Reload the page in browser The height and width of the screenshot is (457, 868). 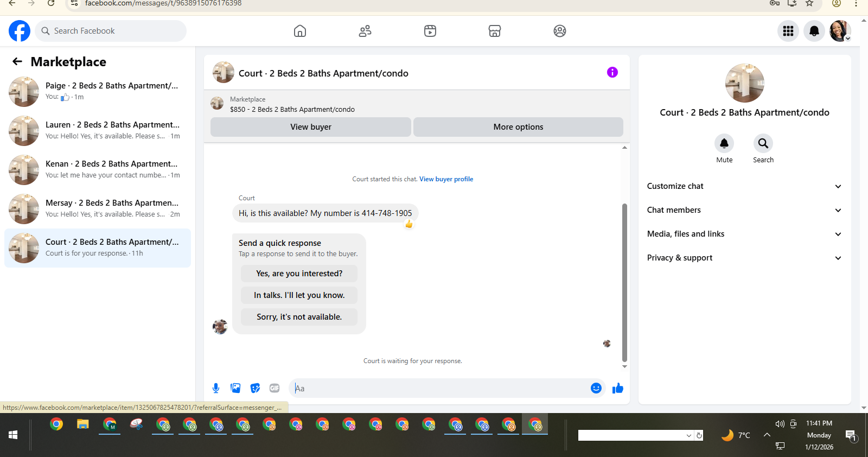[x=51, y=3]
